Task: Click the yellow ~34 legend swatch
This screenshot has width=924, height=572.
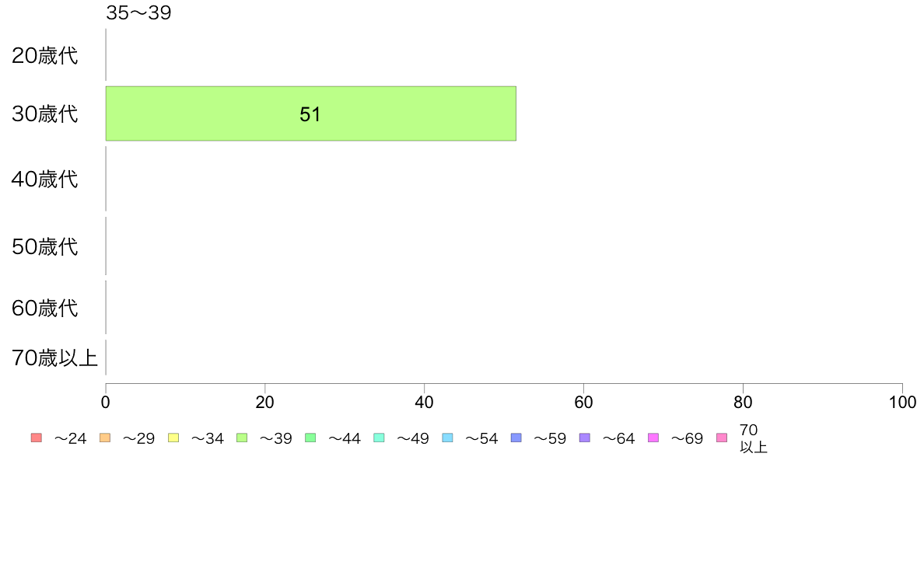Action: coord(173,438)
